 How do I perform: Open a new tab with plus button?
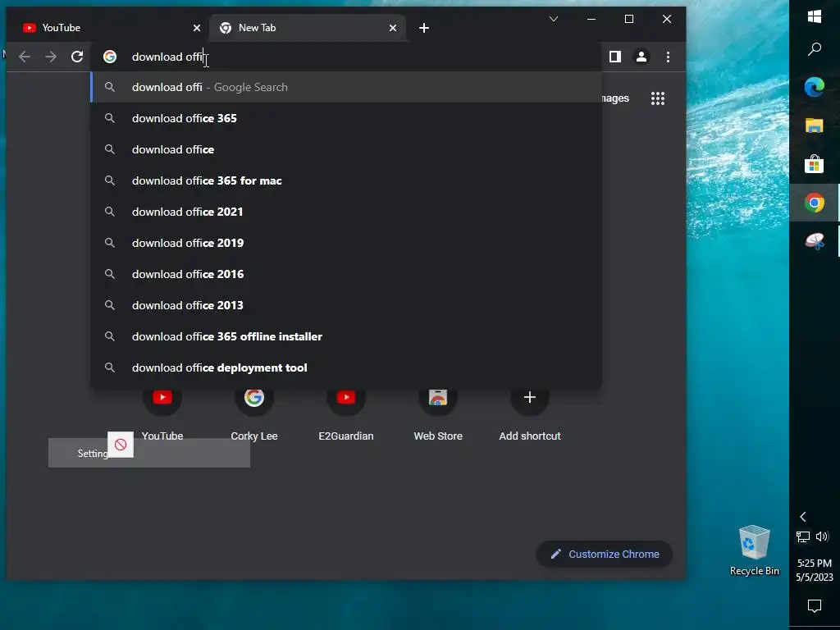[x=424, y=28]
